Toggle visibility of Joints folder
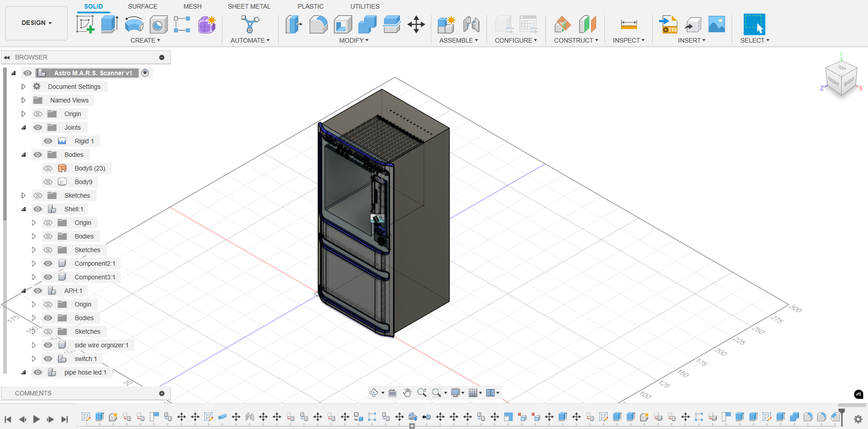The image size is (868, 429). point(38,127)
